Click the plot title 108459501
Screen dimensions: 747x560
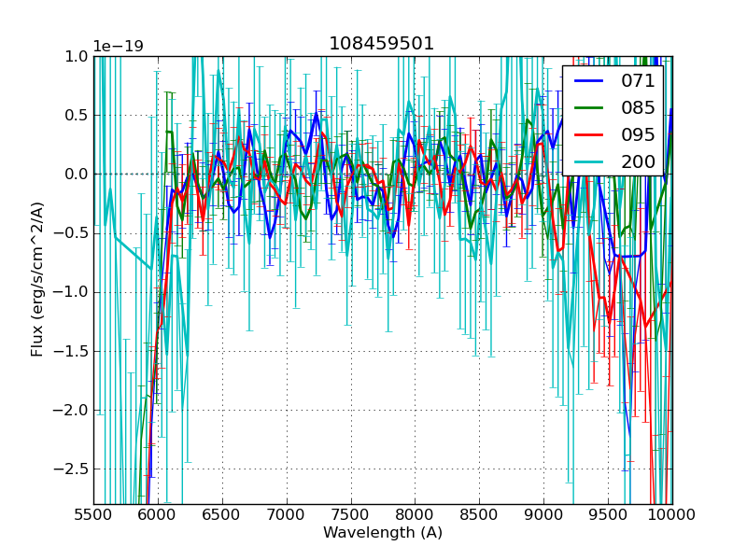point(382,44)
